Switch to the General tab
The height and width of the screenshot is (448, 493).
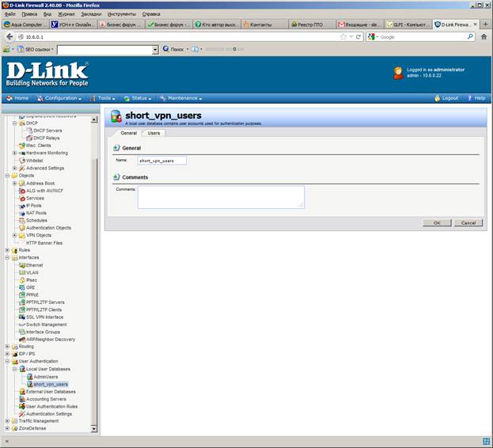pos(129,133)
